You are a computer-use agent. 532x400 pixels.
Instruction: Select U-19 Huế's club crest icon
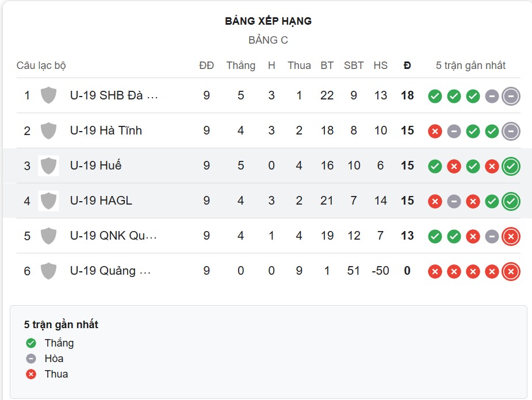48,166
